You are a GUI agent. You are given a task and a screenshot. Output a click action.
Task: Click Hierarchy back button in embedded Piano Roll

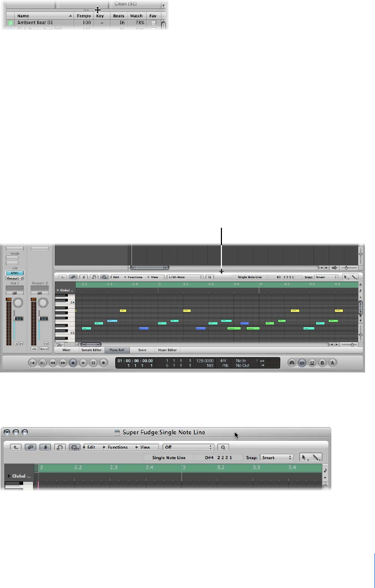tap(63, 277)
